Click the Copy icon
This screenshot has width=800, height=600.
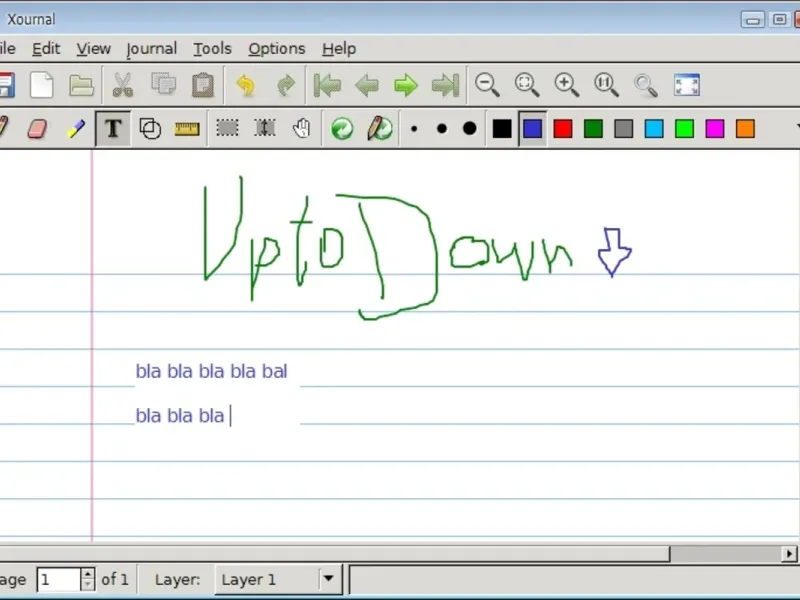pos(163,84)
